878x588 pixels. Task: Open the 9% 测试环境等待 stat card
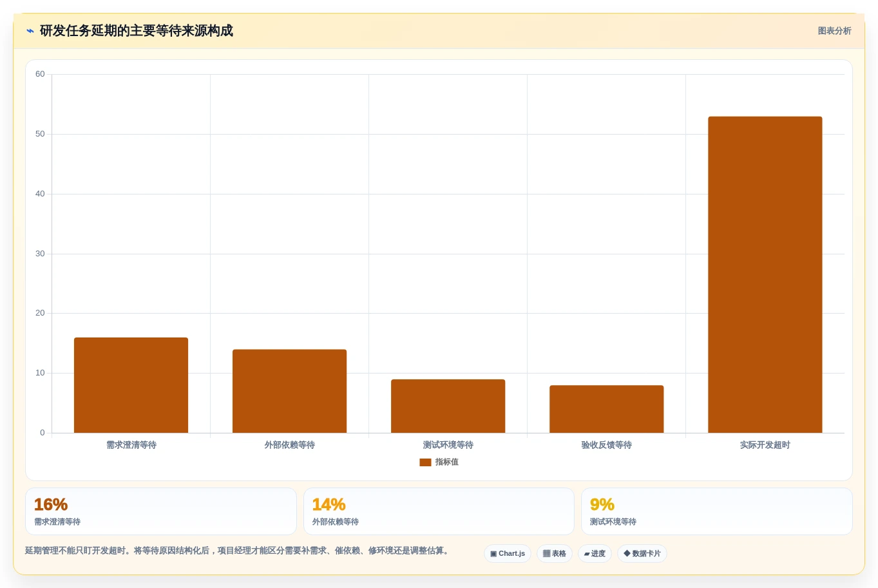pyautogui.click(x=716, y=511)
